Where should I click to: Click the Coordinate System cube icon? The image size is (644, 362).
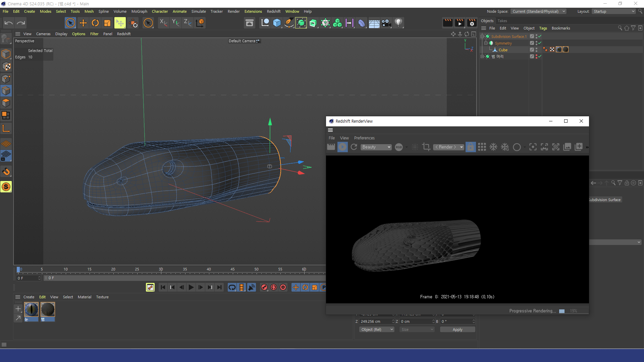pyautogui.click(x=200, y=23)
